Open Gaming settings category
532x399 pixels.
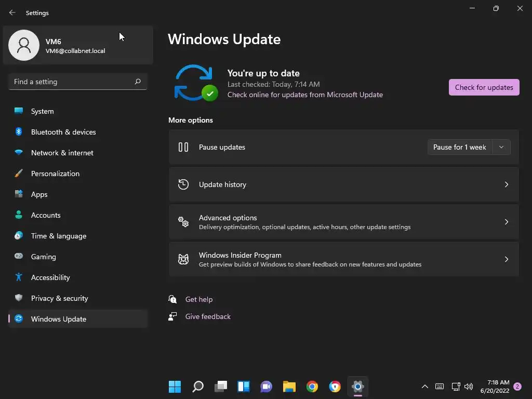pos(78,257)
